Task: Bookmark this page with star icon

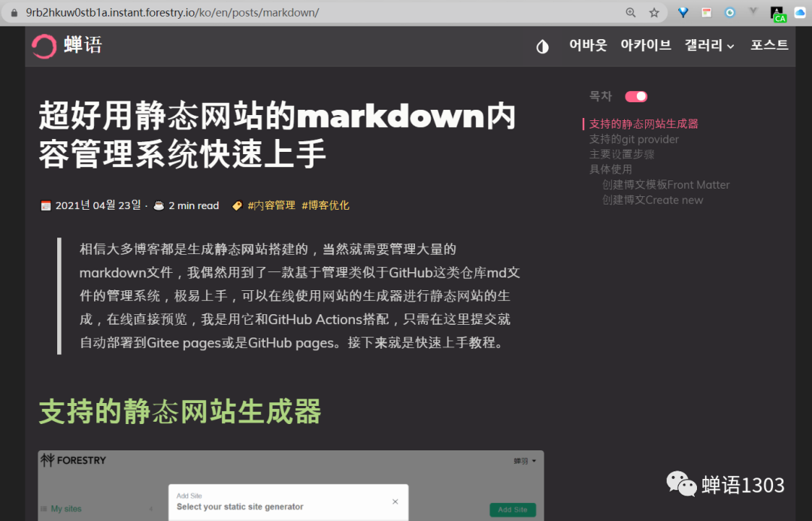Action: point(654,13)
